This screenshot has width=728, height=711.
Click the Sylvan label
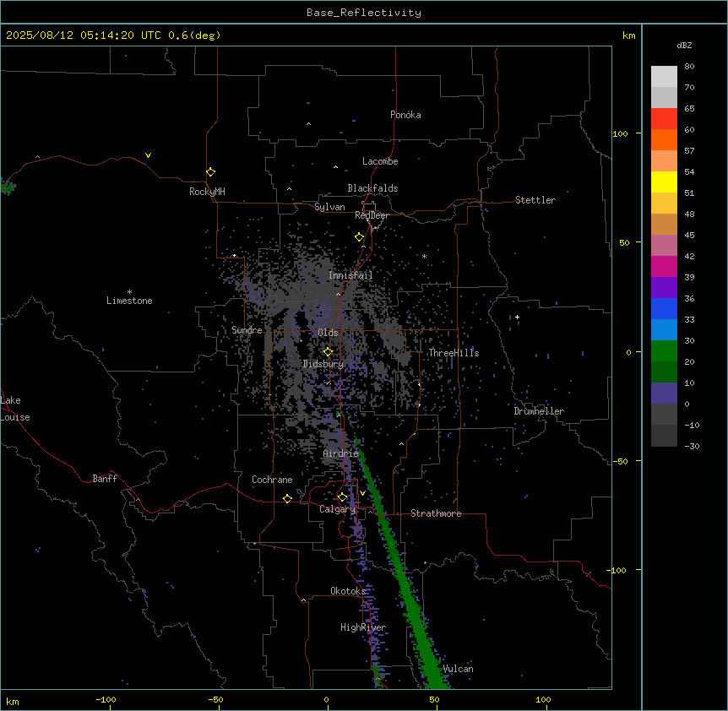click(x=329, y=207)
